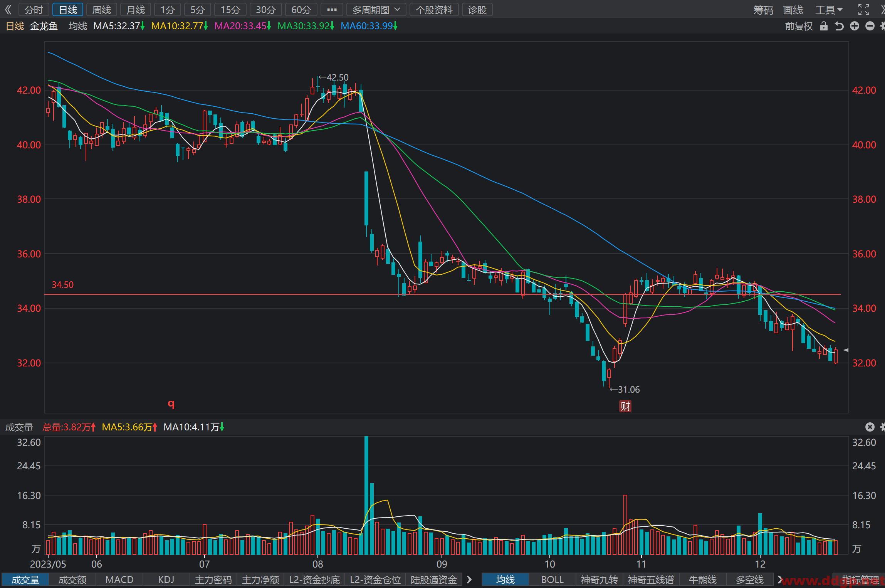
Task: Expand the 多周期图 dropdown
Action: (x=376, y=10)
